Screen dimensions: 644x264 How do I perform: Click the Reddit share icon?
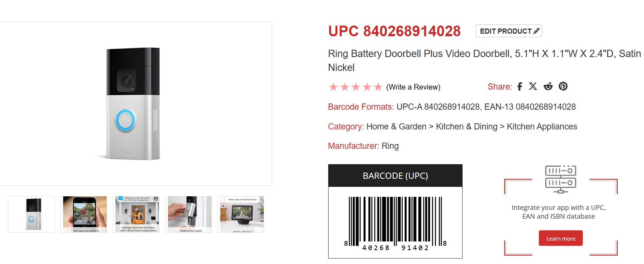coord(548,87)
